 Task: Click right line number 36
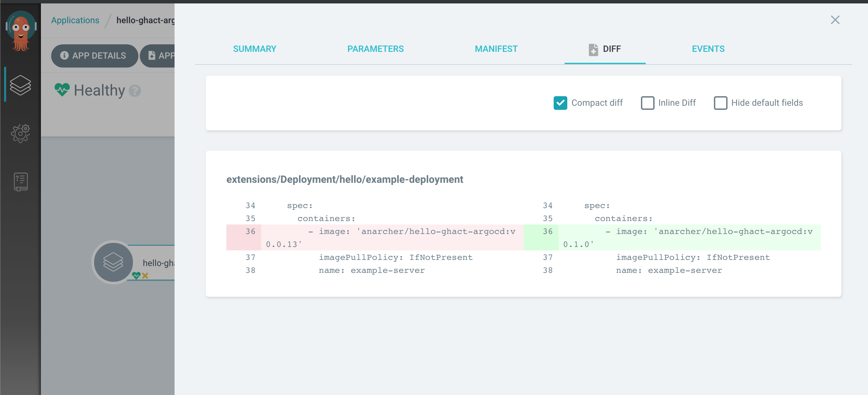coord(548,231)
